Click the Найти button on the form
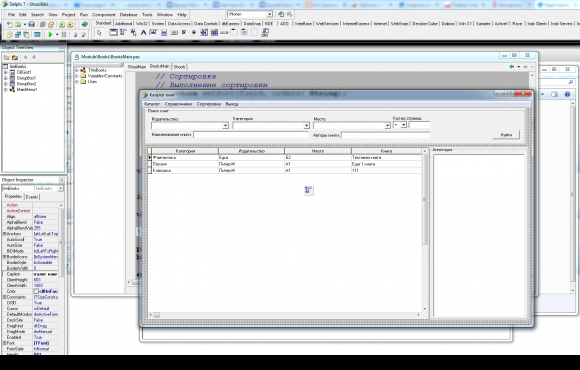580x370 pixels. coord(506,135)
